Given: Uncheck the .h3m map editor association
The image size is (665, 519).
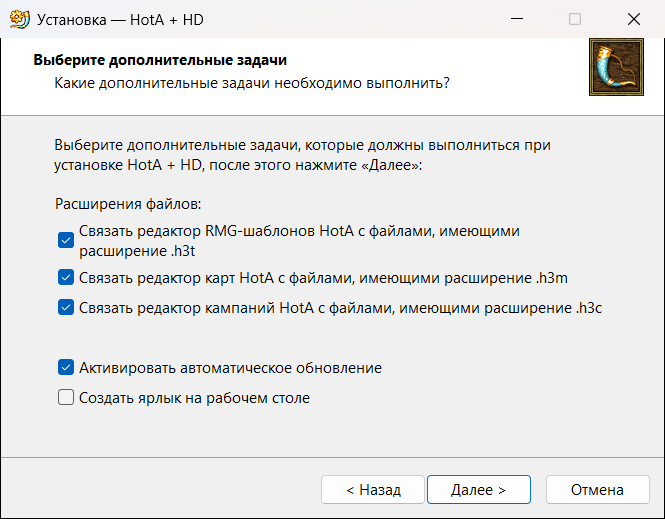Looking at the screenshot, I should tap(66, 277).
